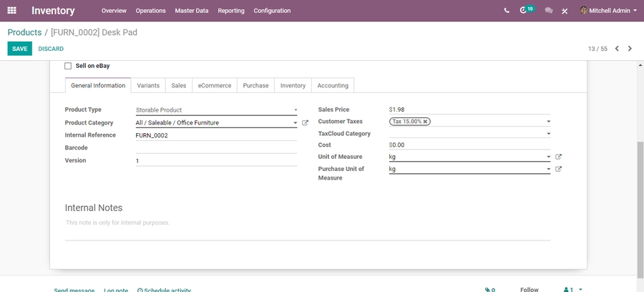Remove the Tax 15.00% tag

click(425, 122)
